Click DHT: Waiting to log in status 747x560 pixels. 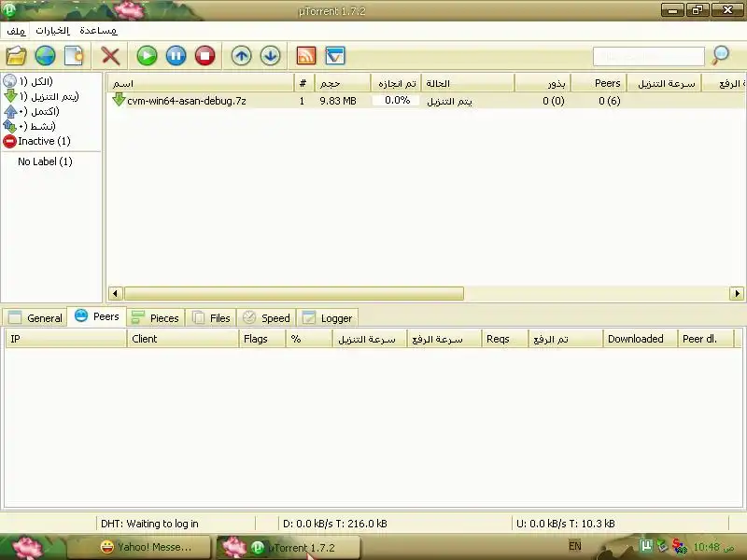[x=149, y=524]
